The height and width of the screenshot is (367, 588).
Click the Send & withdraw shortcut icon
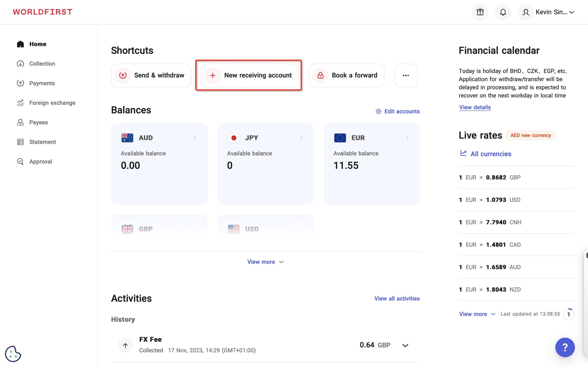point(123,75)
